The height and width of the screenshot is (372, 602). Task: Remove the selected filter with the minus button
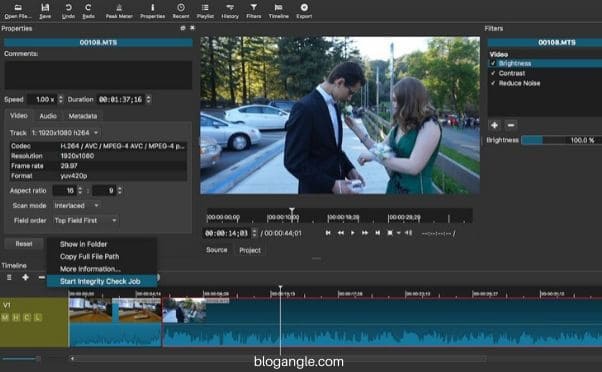tap(511, 125)
